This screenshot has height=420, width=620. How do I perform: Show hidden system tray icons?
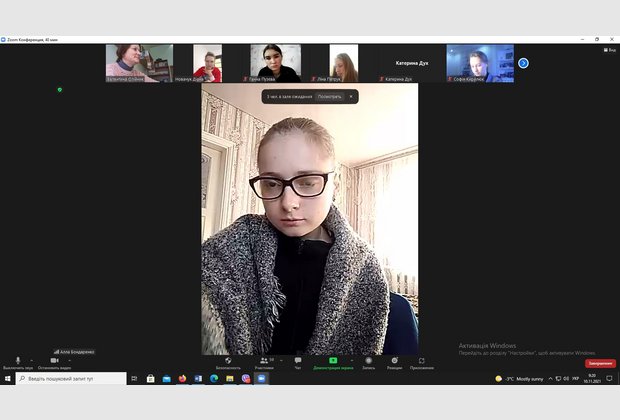(550, 379)
